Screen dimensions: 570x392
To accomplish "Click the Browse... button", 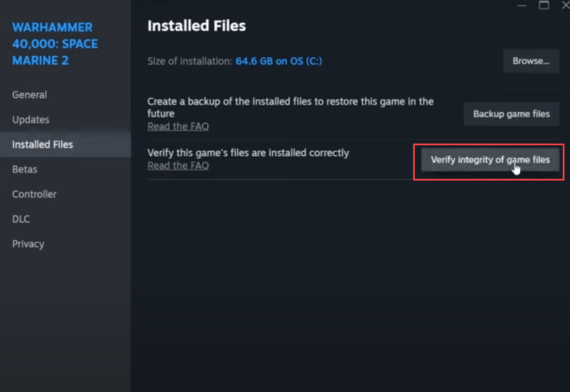I will 531,61.
